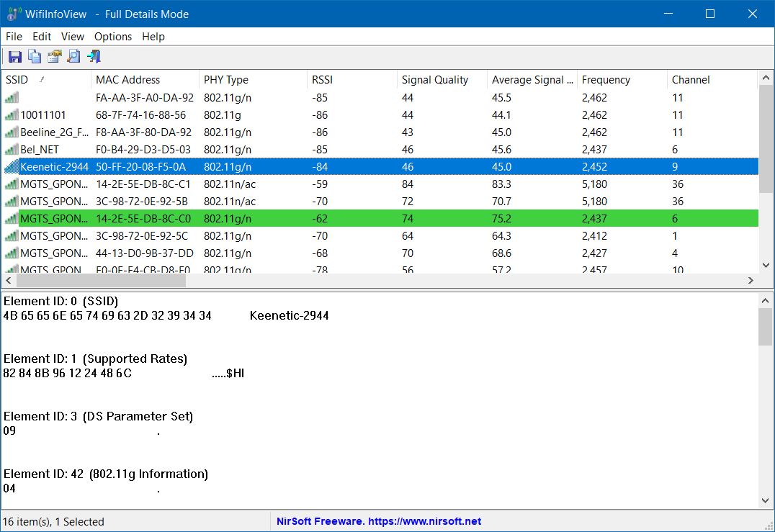This screenshot has height=532, width=775.
Task: Click the signal icon of Keenetic-2944 row
Action: pos(12,167)
